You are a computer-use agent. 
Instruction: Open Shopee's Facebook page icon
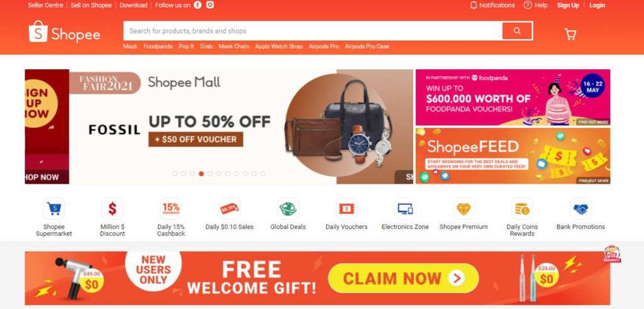197,5
